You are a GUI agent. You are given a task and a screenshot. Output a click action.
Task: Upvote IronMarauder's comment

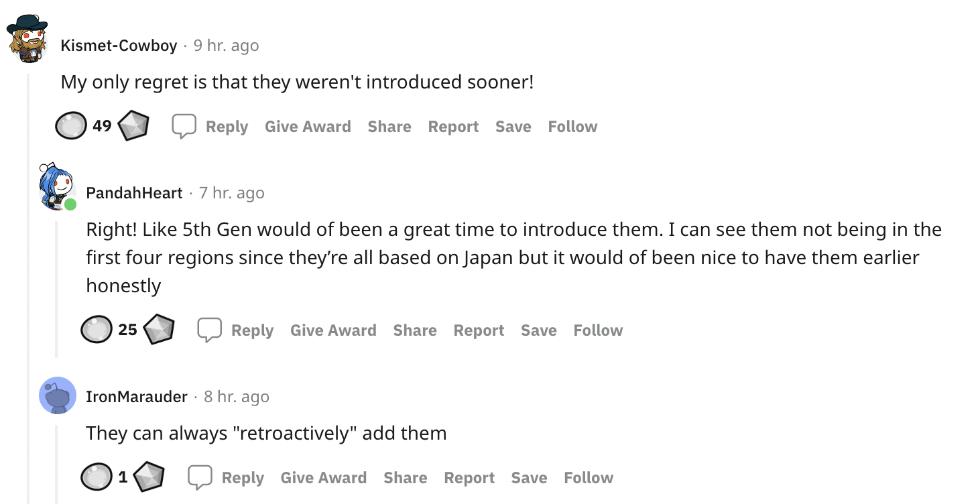tap(97, 477)
